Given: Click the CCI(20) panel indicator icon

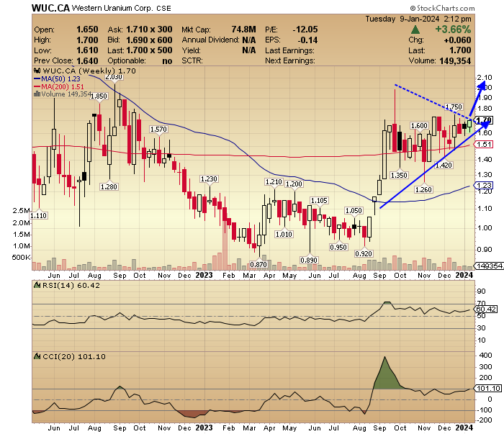Looking at the screenshot, I should [37, 356].
